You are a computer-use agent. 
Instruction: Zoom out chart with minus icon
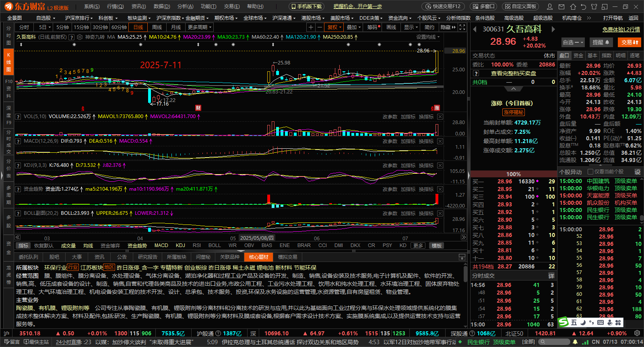click(x=319, y=27)
